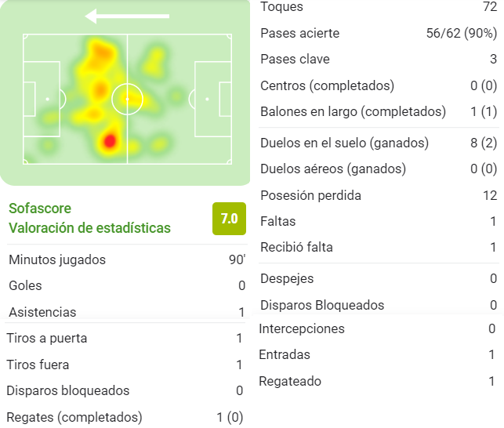Select the Toques stat row
The width and height of the screenshot is (504, 428).
[x=379, y=7]
